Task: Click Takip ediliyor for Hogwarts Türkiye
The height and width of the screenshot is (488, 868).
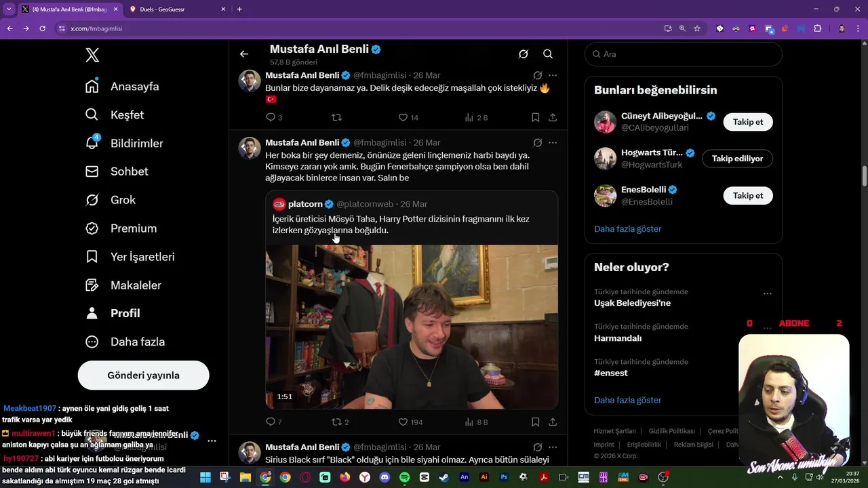Action: [x=737, y=159]
